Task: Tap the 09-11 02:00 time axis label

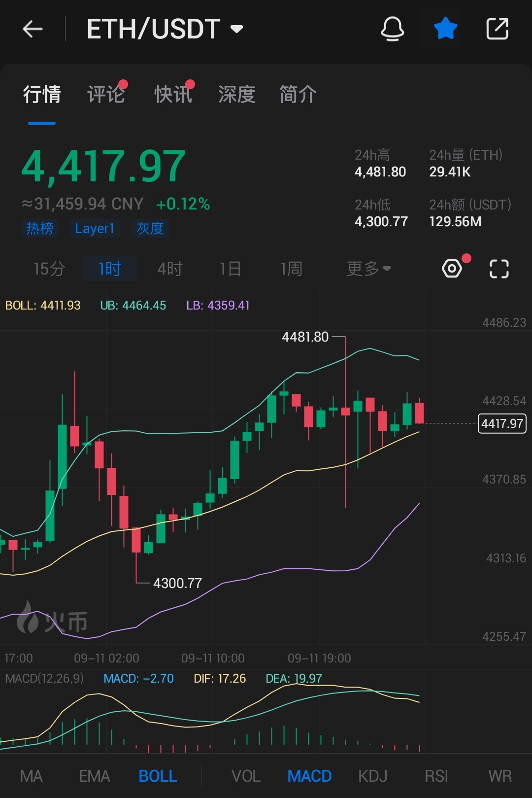Action: (106, 659)
